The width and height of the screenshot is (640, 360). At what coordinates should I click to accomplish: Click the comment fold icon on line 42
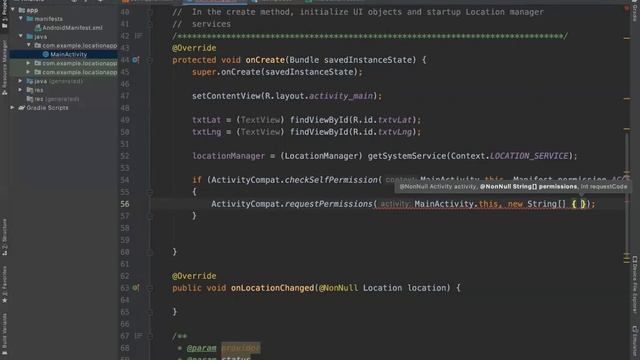pos(138,36)
